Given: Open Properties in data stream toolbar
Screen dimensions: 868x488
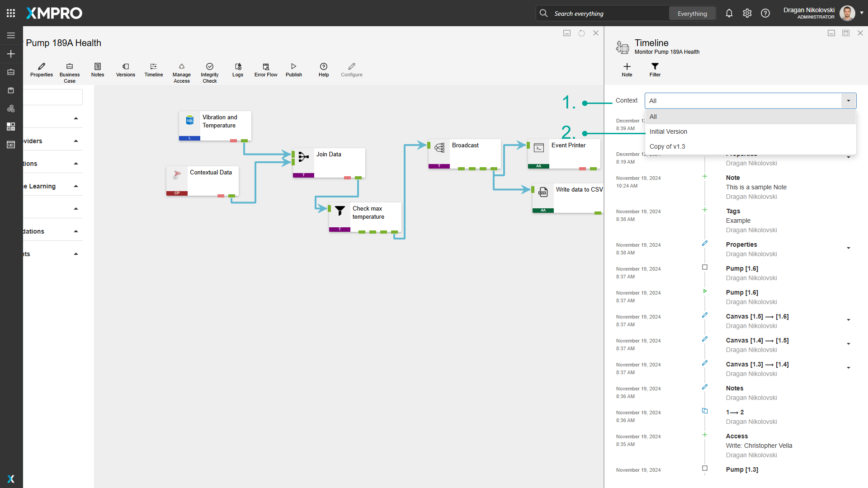Looking at the screenshot, I should pos(42,70).
